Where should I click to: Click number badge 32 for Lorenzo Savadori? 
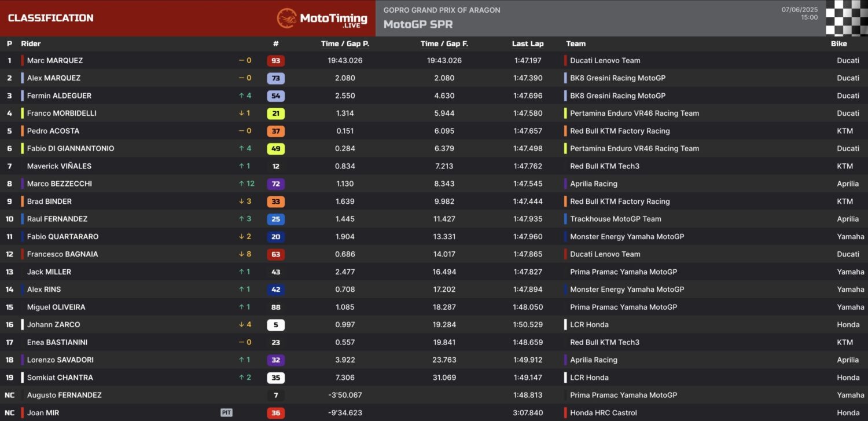coord(275,360)
